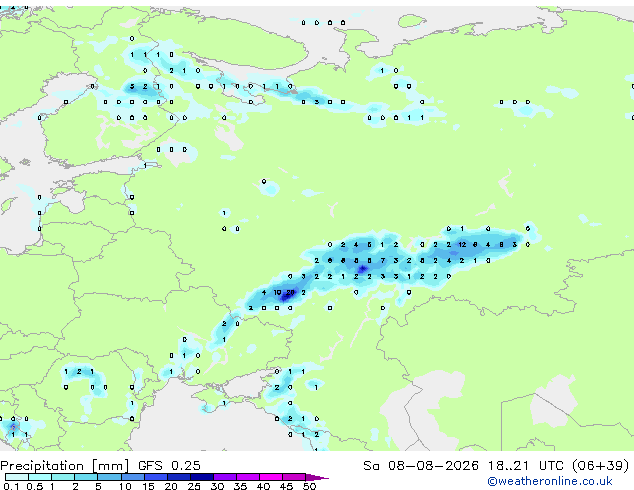Viewport: 634px width, 490px height.
Task: Click the legend swatch between 0.1 and 0.5
Action: [x=17, y=477]
